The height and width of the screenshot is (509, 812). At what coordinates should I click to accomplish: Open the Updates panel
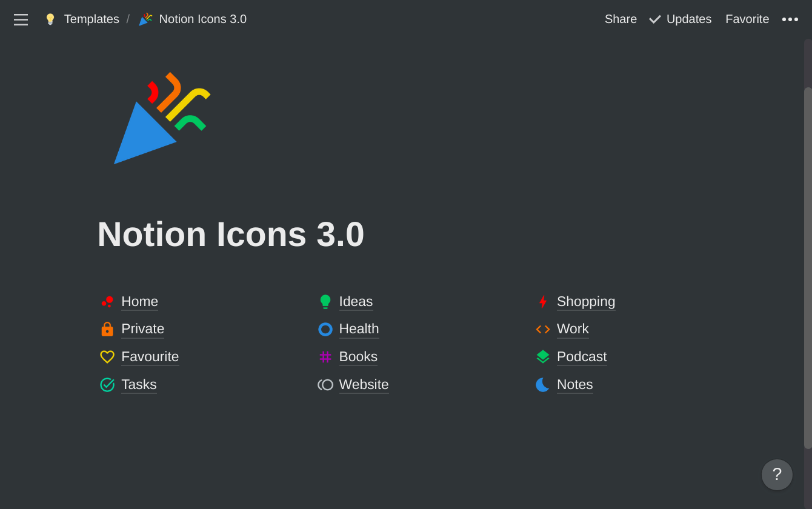click(x=681, y=19)
